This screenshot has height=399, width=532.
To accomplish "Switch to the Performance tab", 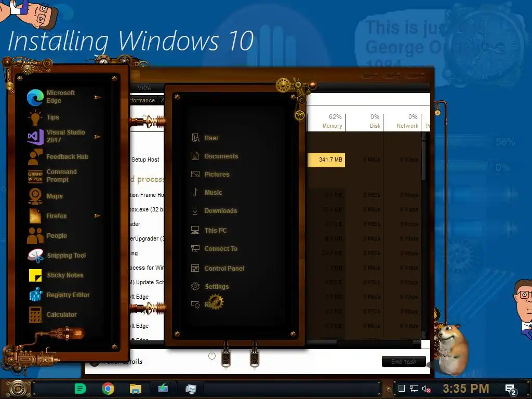I will point(143,100).
